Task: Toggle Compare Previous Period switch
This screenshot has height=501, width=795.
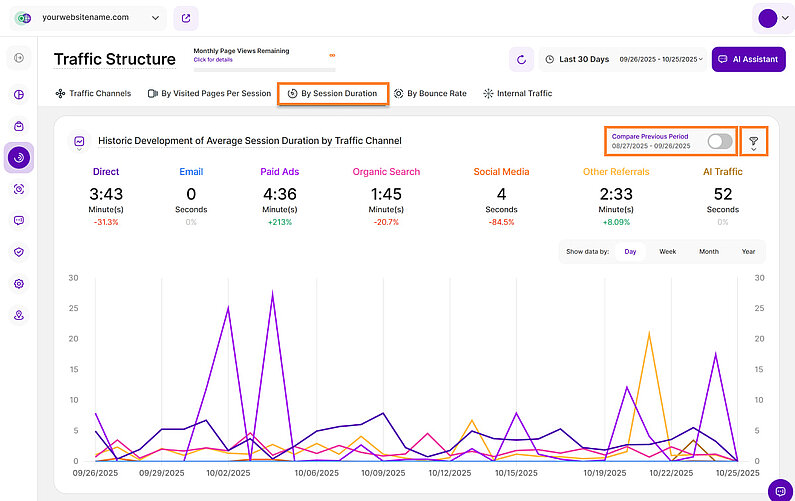Action: 718,141
